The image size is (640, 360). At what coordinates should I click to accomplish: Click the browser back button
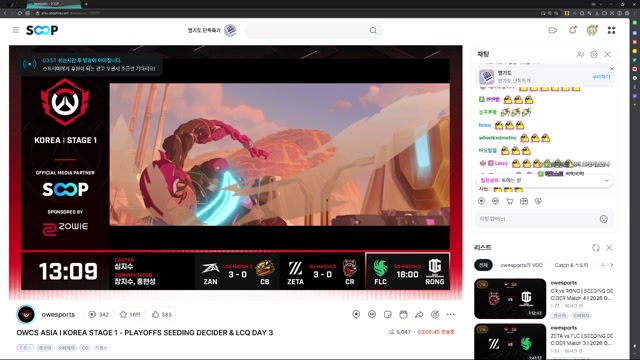click(x=5, y=13)
